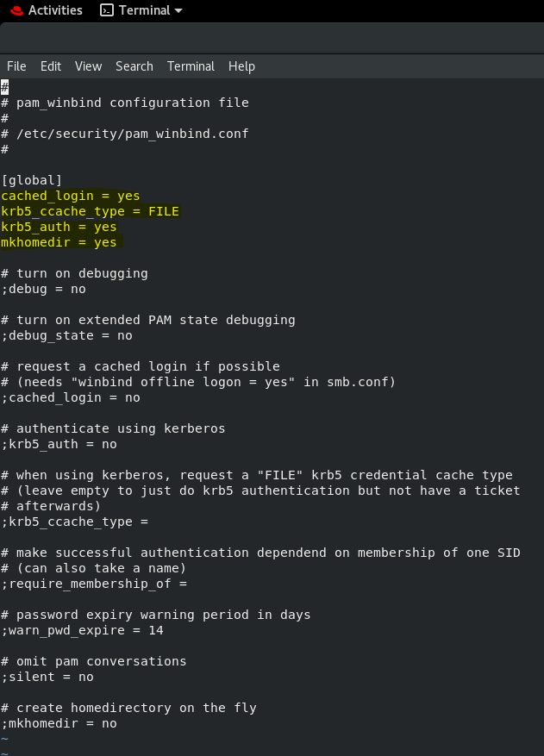Click the ;debug_state = no line
The width and height of the screenshot is (544, 756).
67,335
